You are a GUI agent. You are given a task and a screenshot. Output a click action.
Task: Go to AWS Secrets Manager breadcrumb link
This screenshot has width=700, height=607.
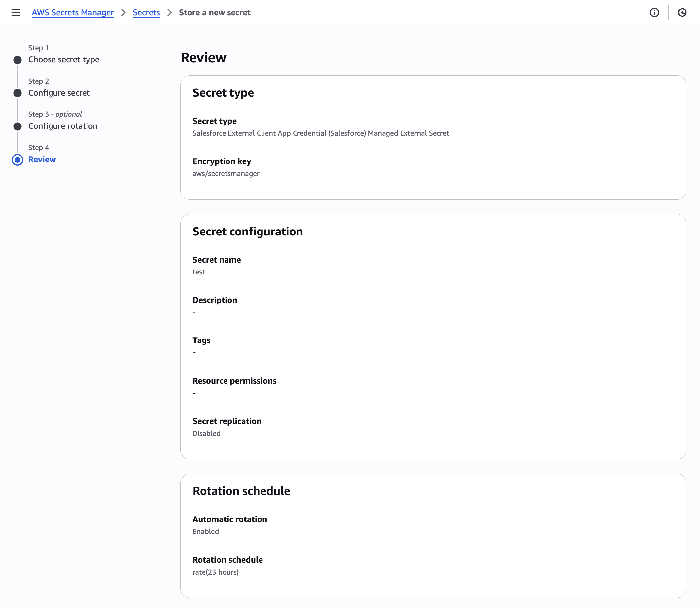tap(73, 13)
